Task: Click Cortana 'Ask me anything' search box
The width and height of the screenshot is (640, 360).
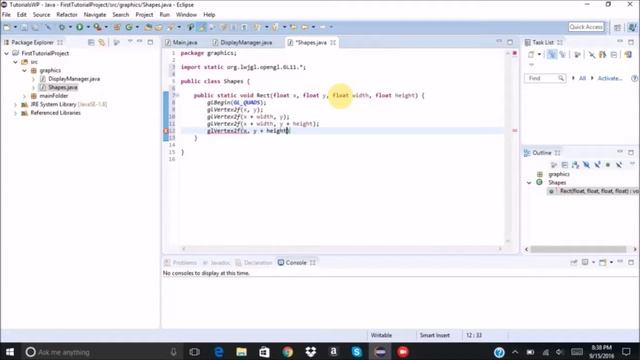Action: coord(102,351)
